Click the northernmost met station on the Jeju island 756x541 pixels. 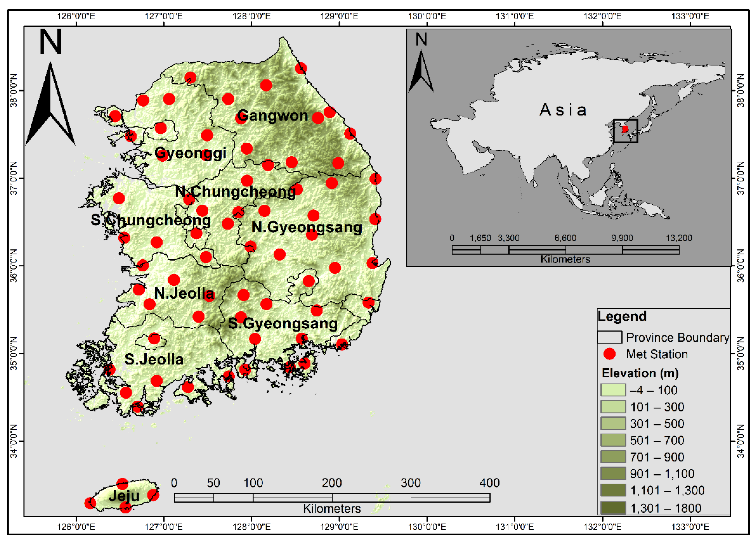(122, 483)
